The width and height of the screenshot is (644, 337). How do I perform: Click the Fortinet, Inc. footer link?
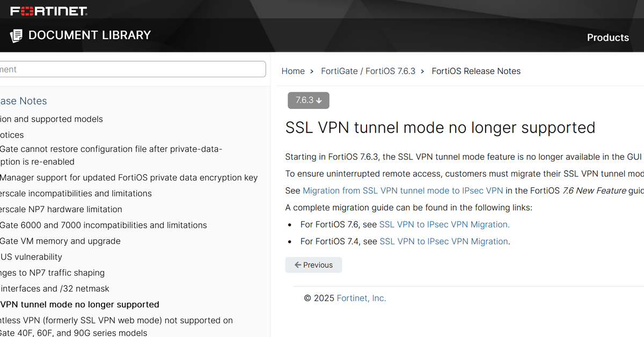coord(361,298)
